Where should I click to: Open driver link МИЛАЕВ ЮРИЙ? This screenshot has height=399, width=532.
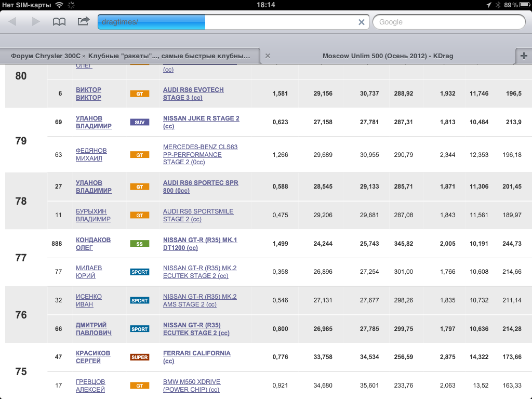(x=89, y=272)
